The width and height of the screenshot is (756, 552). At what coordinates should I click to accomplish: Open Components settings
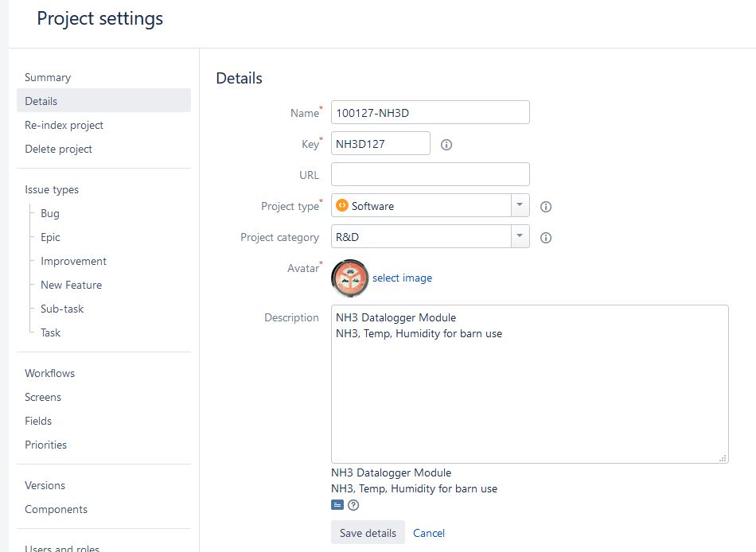click(x=56, y=509)
